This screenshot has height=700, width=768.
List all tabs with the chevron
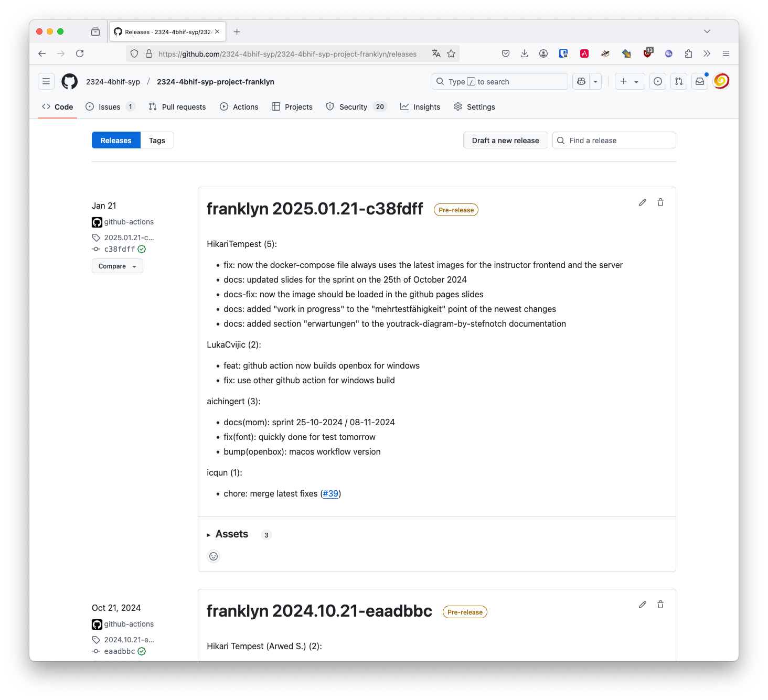707,31
